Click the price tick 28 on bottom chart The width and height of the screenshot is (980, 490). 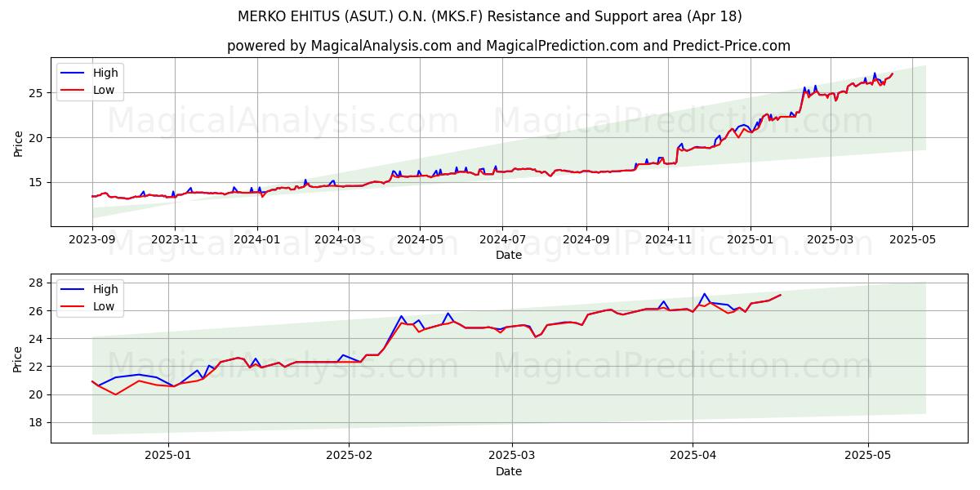point(38,283)
